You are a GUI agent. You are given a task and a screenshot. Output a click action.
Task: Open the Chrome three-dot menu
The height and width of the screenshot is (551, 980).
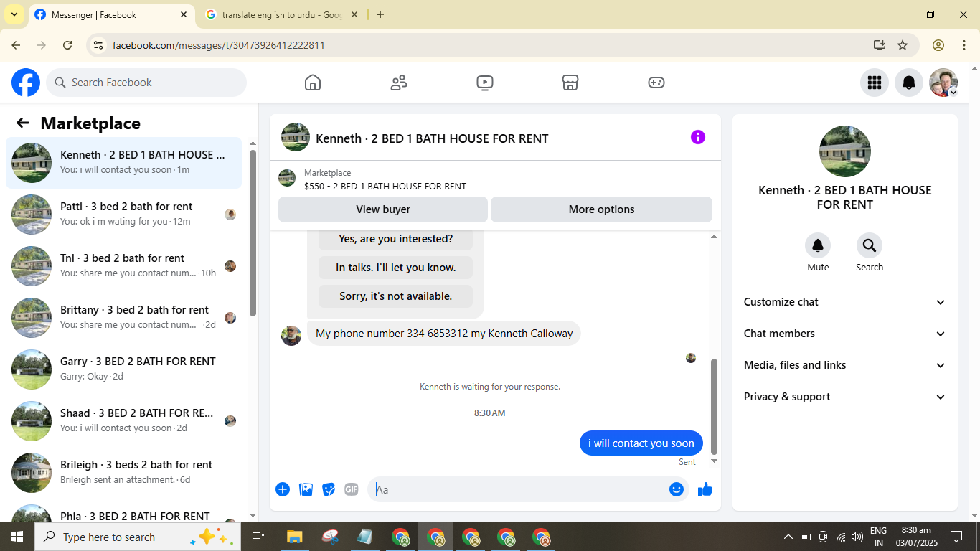point(964,45)
